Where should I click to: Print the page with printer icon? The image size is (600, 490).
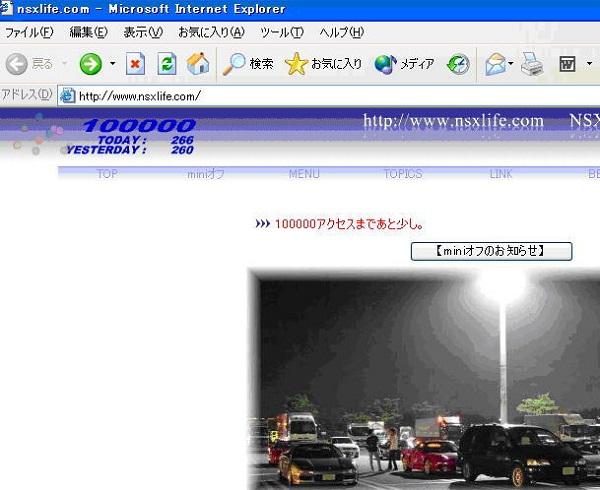(531, 64)
